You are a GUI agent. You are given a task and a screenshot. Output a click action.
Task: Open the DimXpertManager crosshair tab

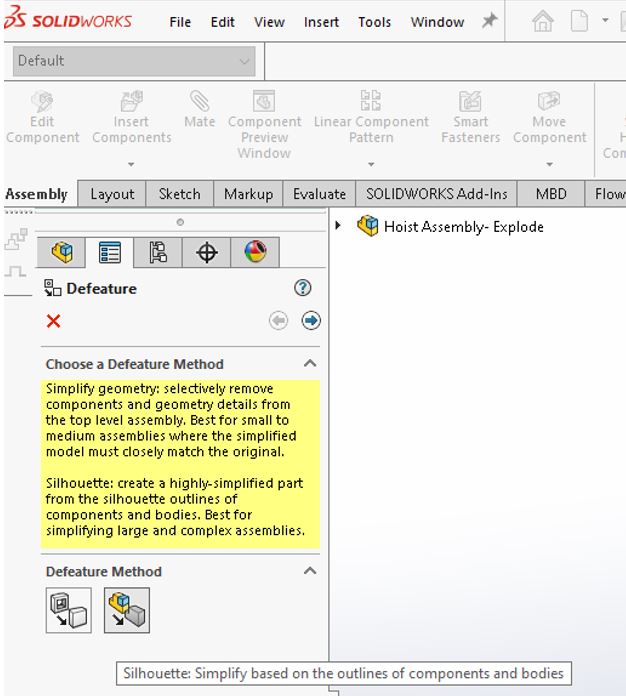[207, 253]
